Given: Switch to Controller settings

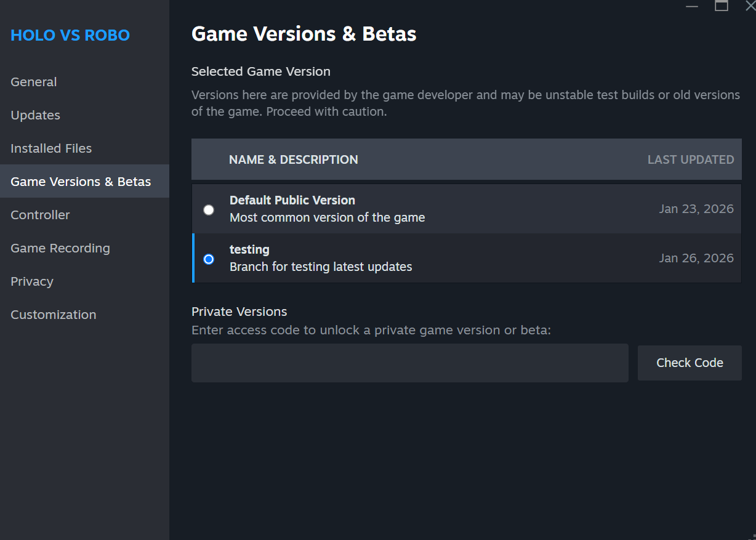Looking at the screenshot, I should click(40, 215).
